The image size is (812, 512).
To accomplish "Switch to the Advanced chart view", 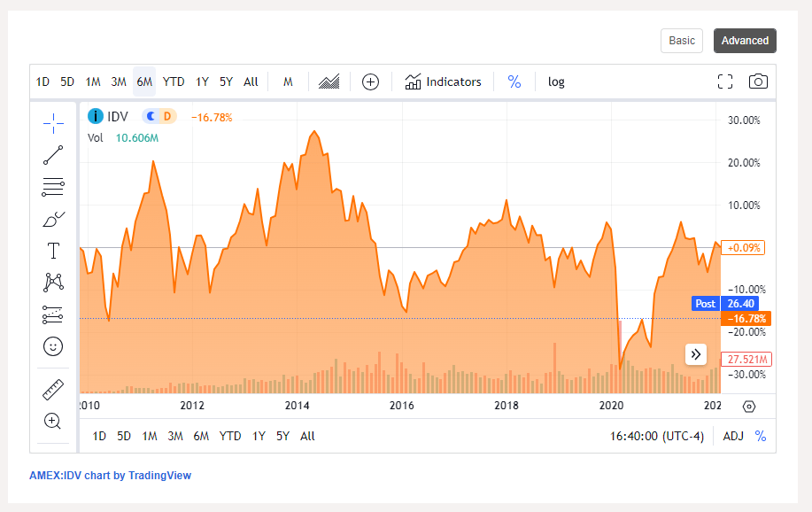I will tap(745, 41).
